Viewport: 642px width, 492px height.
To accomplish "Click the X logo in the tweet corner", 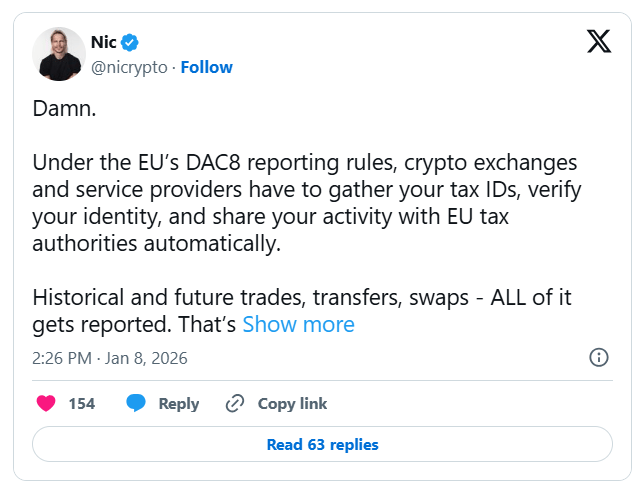I will tap(598, 42).
